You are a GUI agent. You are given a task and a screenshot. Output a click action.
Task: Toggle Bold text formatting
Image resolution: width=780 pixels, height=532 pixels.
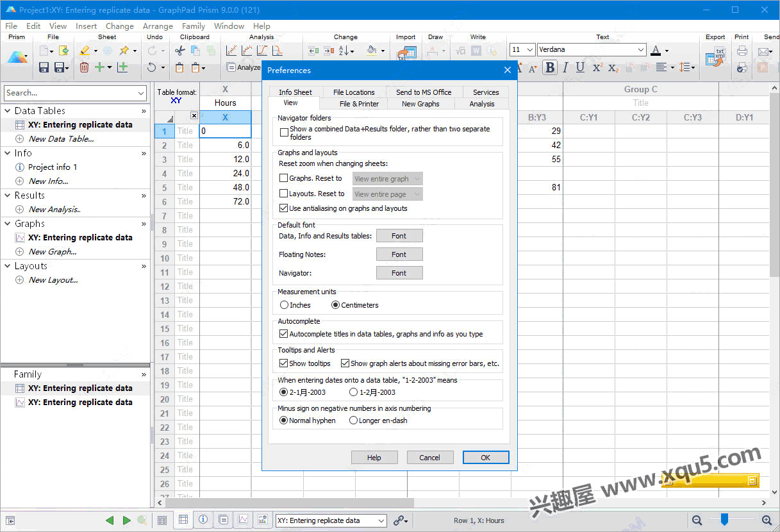click(549, 67)
